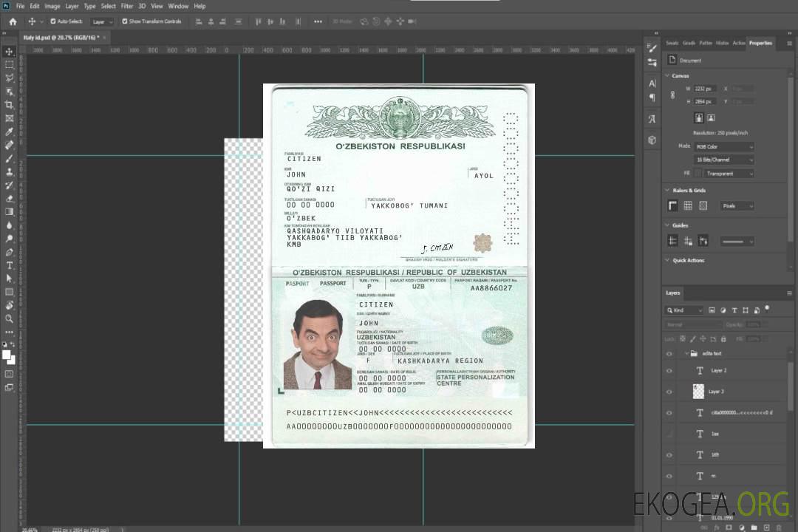Click the grid icon under Rulers & Grids
This screenshot has width=798, height=532.
[x=688, y=205]
